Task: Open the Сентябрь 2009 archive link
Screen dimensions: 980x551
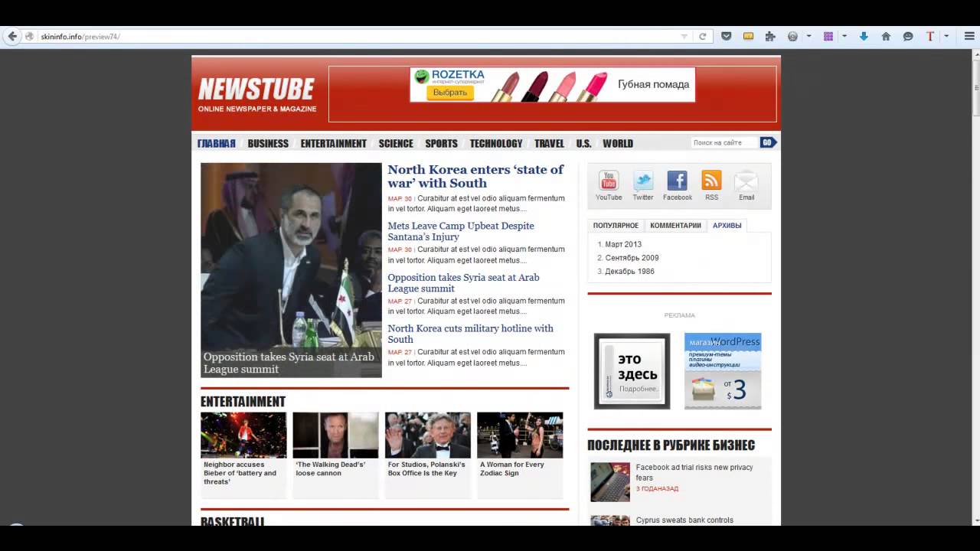Action: [632, 258]
